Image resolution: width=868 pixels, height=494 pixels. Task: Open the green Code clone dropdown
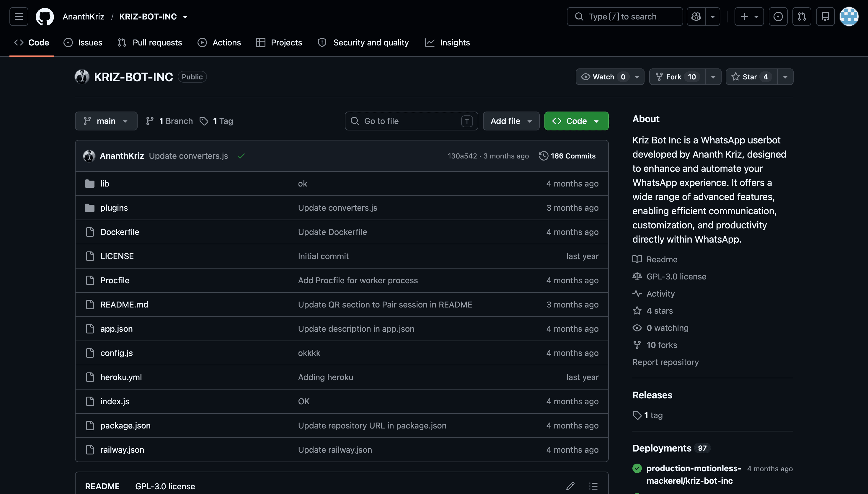point(576,121)
